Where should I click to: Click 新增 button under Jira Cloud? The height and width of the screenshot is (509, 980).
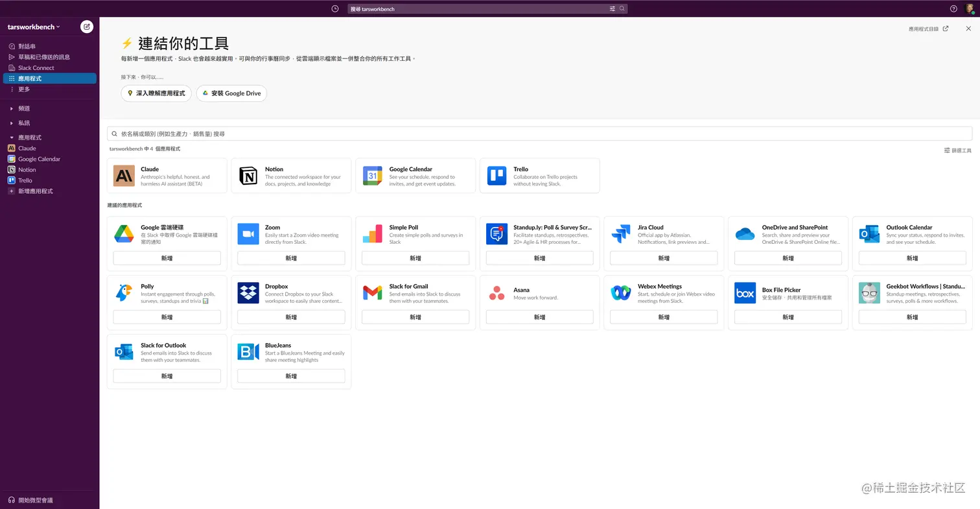point(664,258)
